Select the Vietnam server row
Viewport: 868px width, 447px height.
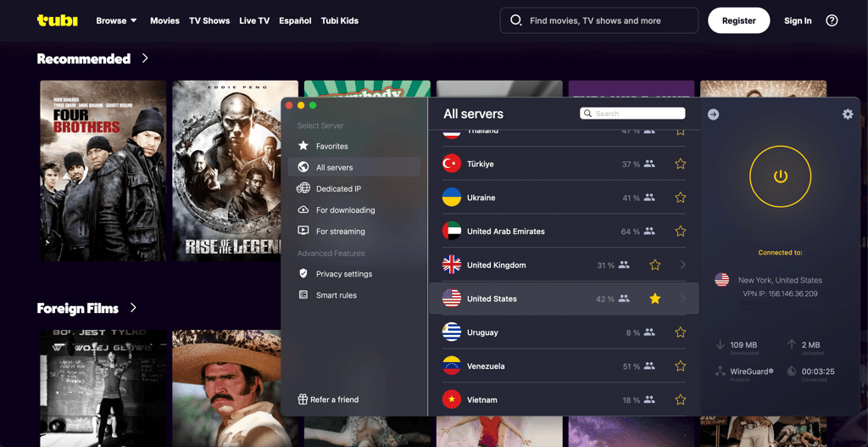tap(564, 400)
